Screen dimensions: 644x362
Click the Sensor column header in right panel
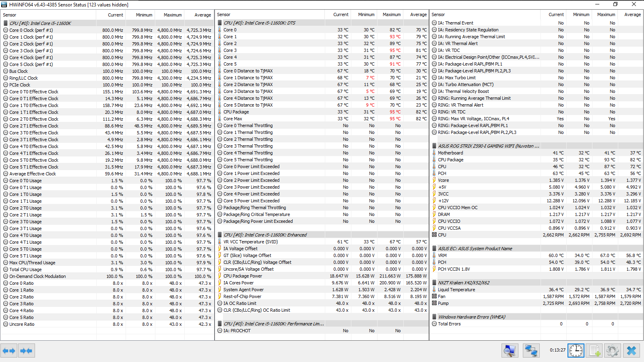485,14
